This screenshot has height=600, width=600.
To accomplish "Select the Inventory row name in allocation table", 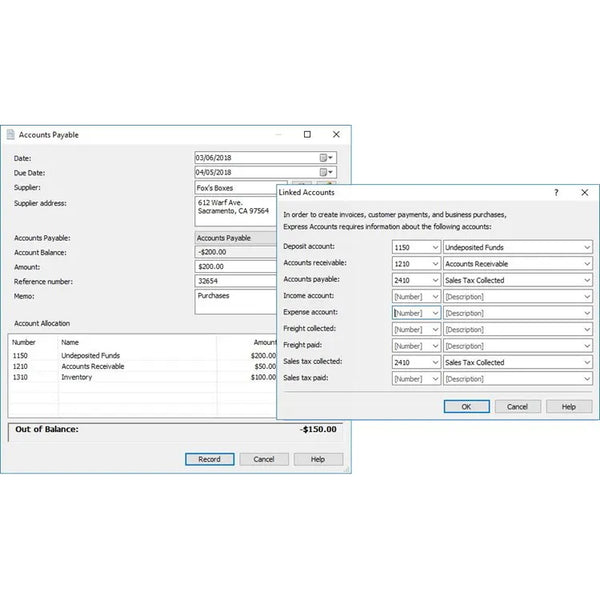I will pyautogui.click(x=77, y=377).
